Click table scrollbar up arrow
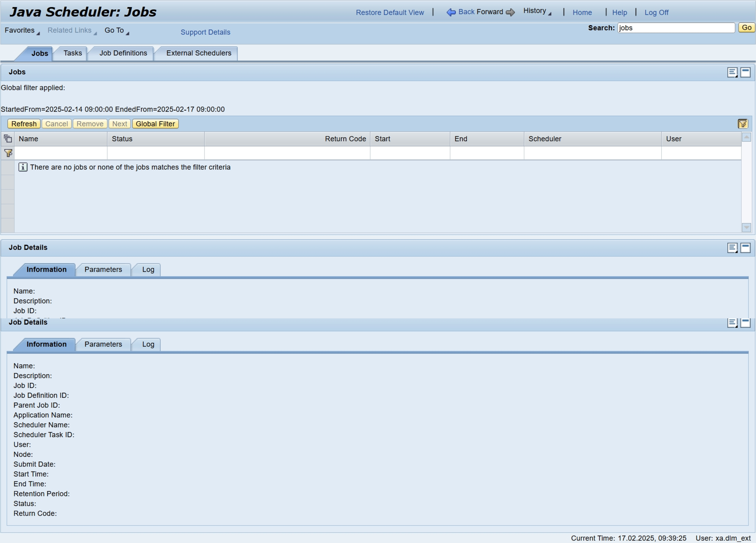This screenshot has height=543, width=756. pyautogui.click(x=746, y=137)
